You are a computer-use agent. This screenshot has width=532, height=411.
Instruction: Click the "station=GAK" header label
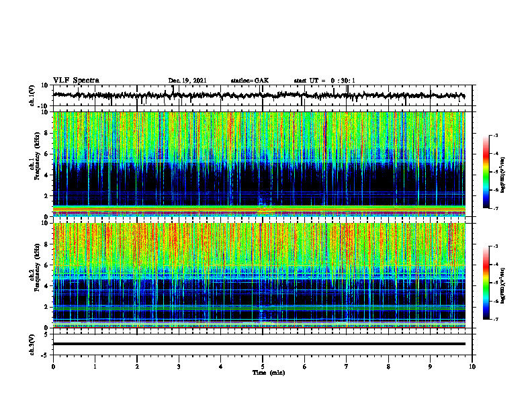(250, 81)
